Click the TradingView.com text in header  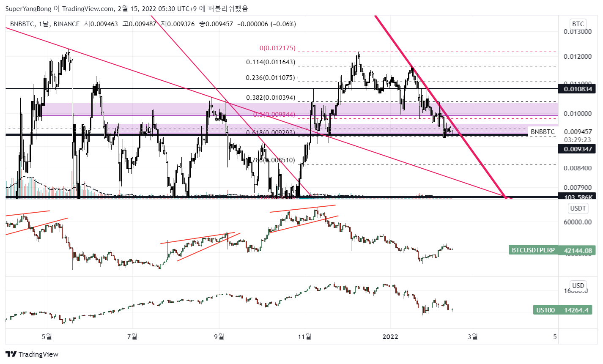[x=88, y=8]
